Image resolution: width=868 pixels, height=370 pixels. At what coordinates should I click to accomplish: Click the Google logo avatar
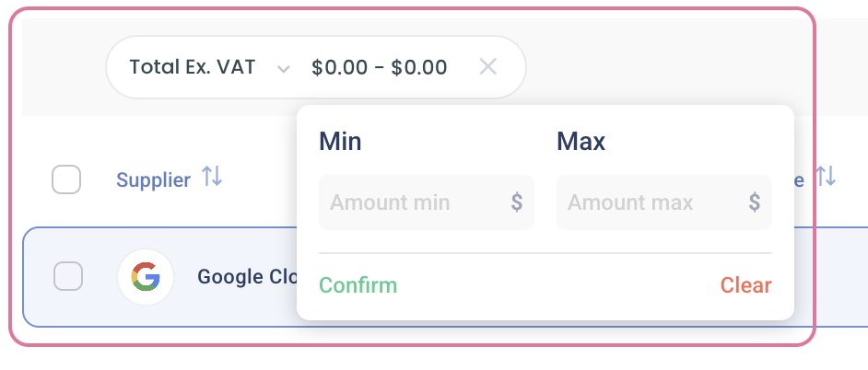(x=146, y=276)
